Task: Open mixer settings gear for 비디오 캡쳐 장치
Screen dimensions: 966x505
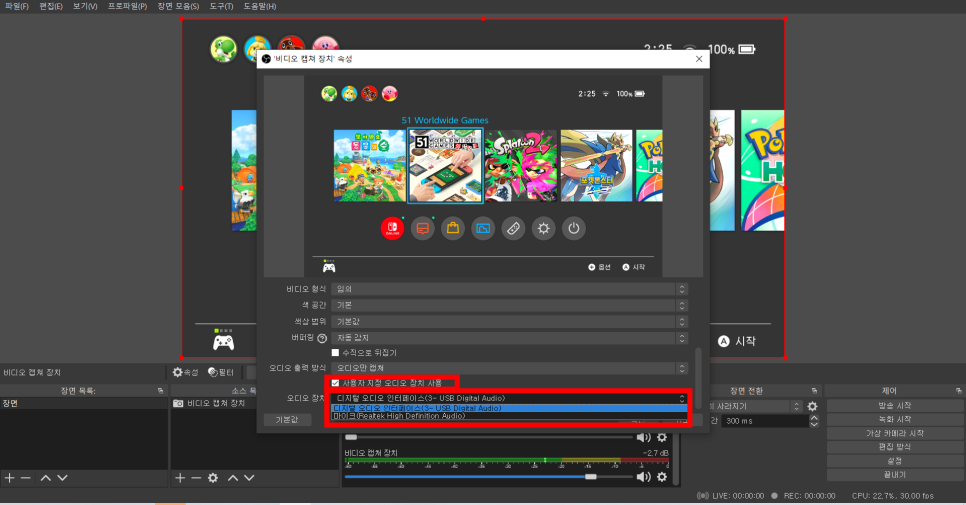Action: tap(662, 477)
